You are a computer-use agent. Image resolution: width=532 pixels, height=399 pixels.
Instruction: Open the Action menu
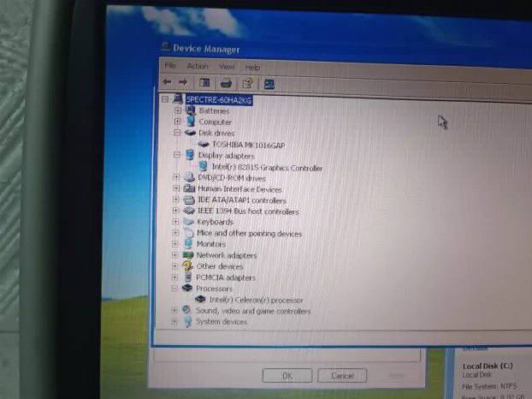click(198, 66)
